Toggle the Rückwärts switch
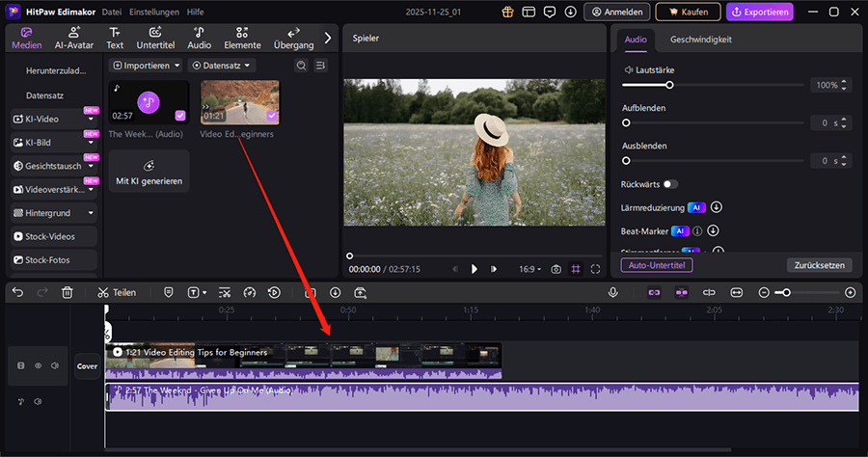Viewport: 868px width, 457px height. click(x=669, y=183)
